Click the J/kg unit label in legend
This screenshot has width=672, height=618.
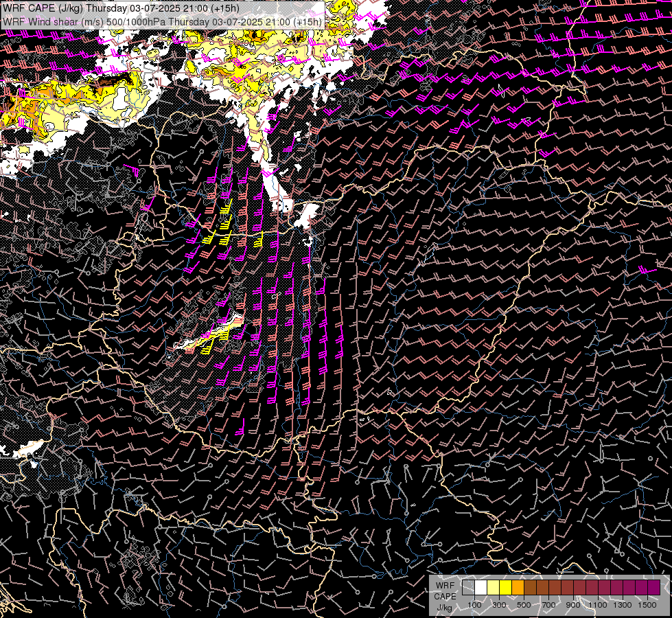pyautogui.click(x=444, y=608)
